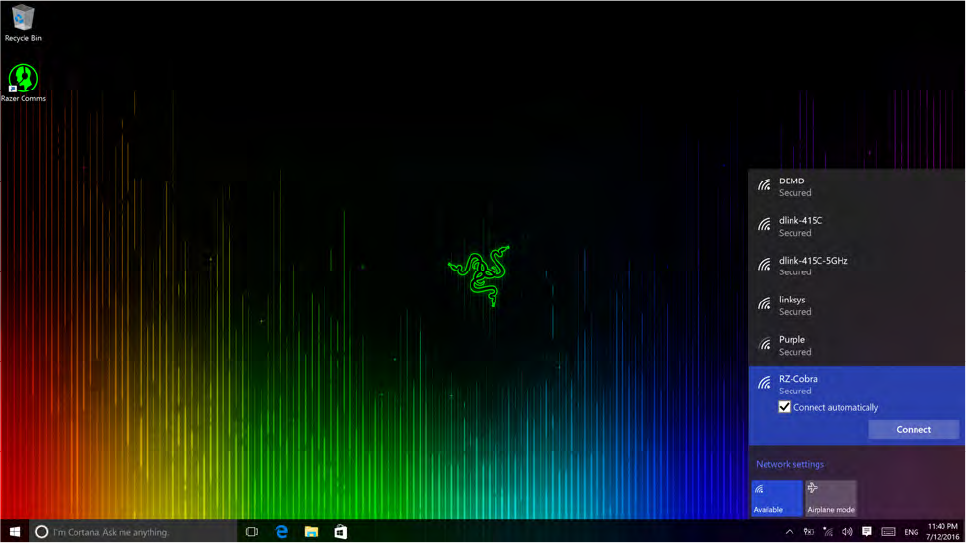Viewport: 966px width, 543px height.
Task: Show hidden system tray icons
Action: pyautogui.click(x=789, y=531)
